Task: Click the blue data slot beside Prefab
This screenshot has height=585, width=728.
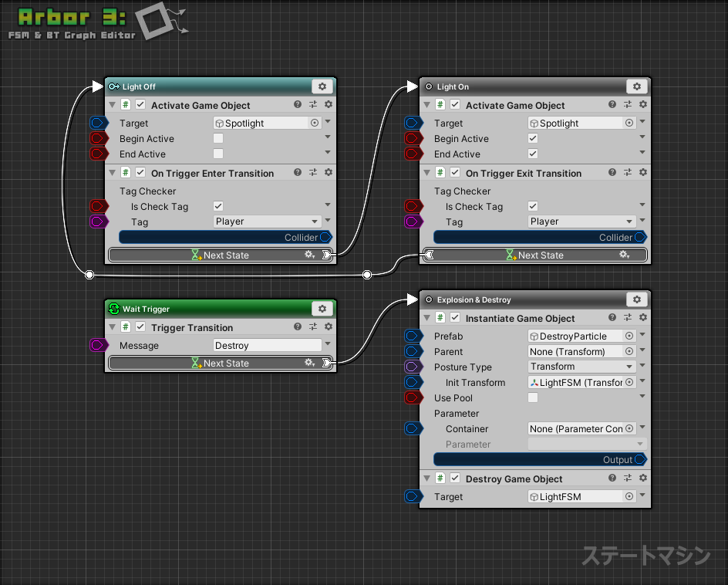Action: [413, 336]
